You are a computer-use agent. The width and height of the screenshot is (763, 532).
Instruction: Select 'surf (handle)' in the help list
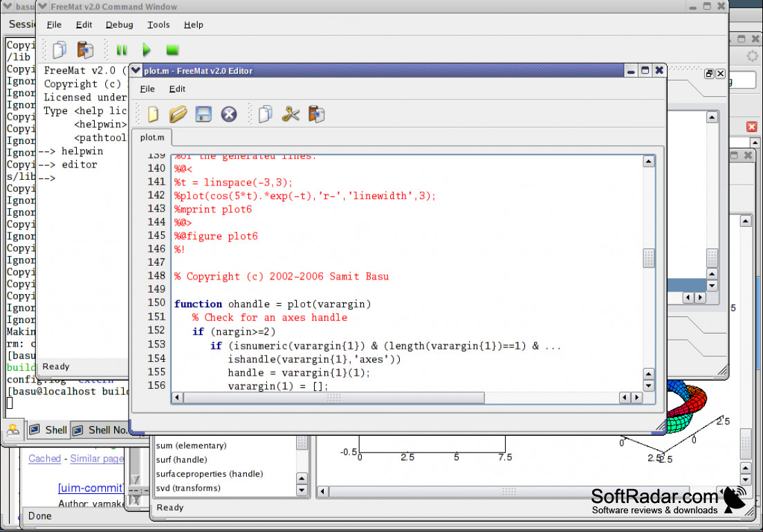(x=181, y=460)
